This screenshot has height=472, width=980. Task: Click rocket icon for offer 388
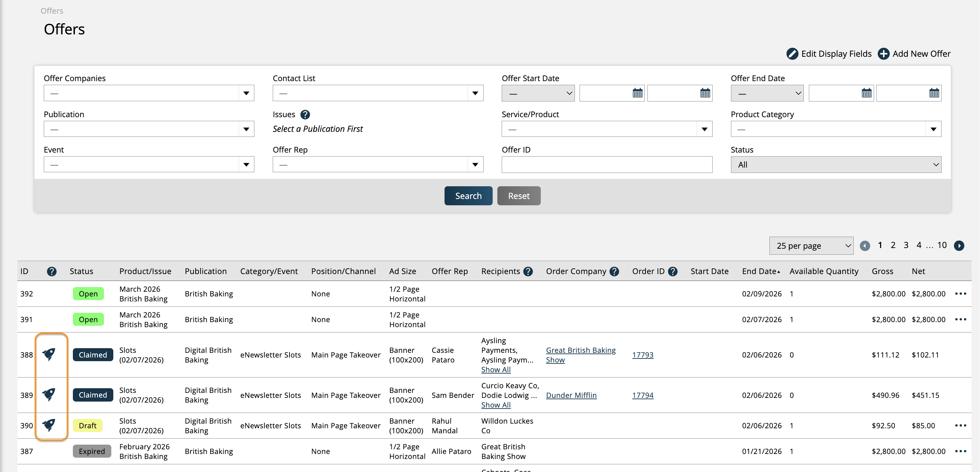point(49,354)
